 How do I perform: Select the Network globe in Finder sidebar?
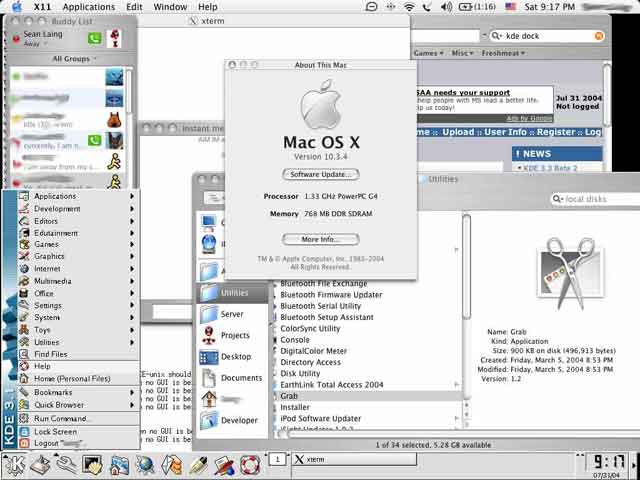coord(209,244)
